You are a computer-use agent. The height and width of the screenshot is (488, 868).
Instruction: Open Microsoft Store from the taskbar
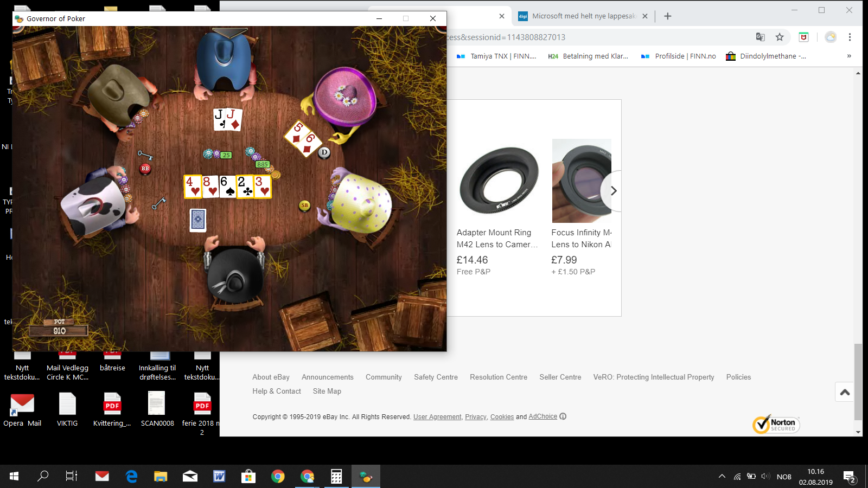click(x=248, y=476)
